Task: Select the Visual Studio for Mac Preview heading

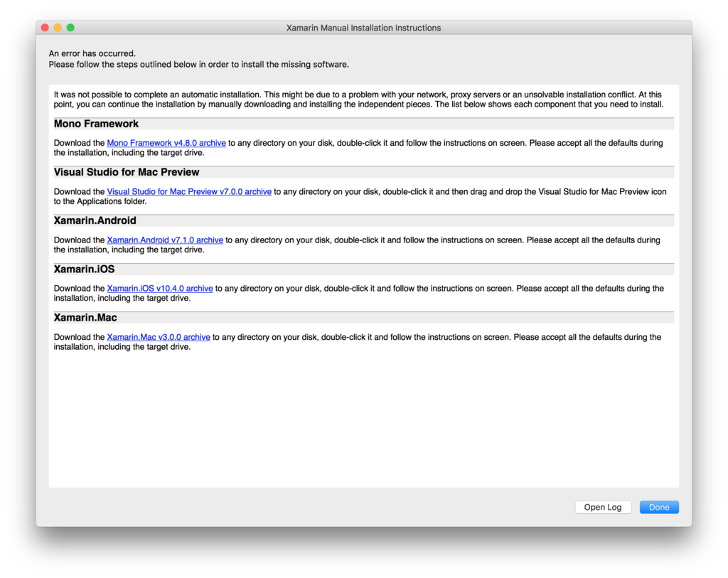Action: [x=127, y=172]
